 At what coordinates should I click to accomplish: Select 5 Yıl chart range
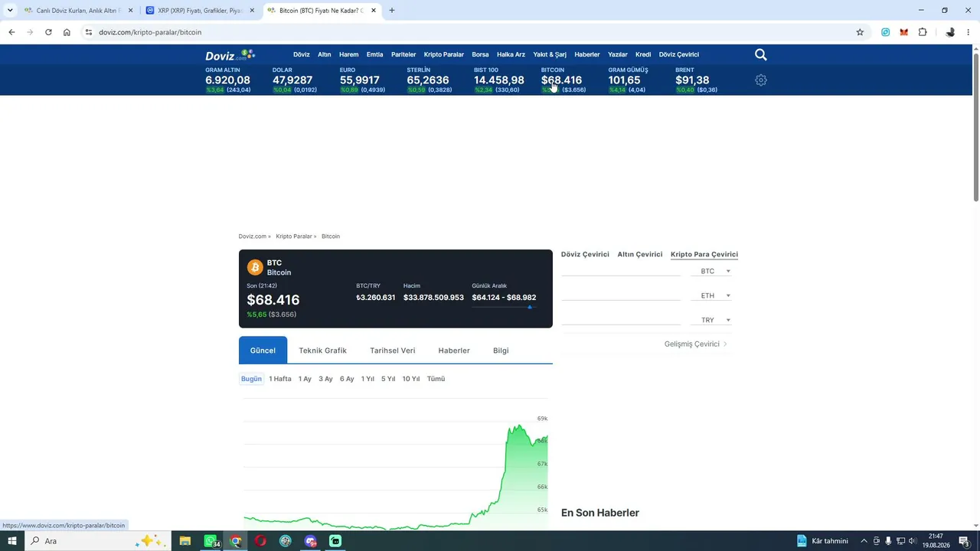tap(388, 379)
